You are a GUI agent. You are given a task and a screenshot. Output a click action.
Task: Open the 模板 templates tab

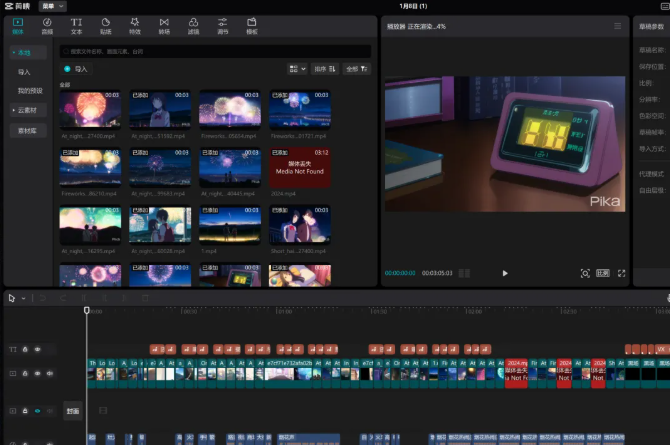[x=252, y=26]
